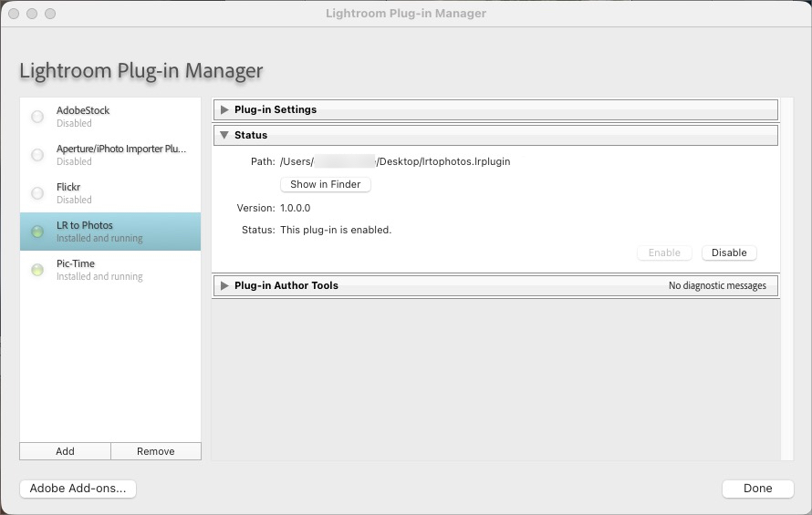812x515 pixels.
Task: Collapse the Status section triangle
Action: (224, 135)
